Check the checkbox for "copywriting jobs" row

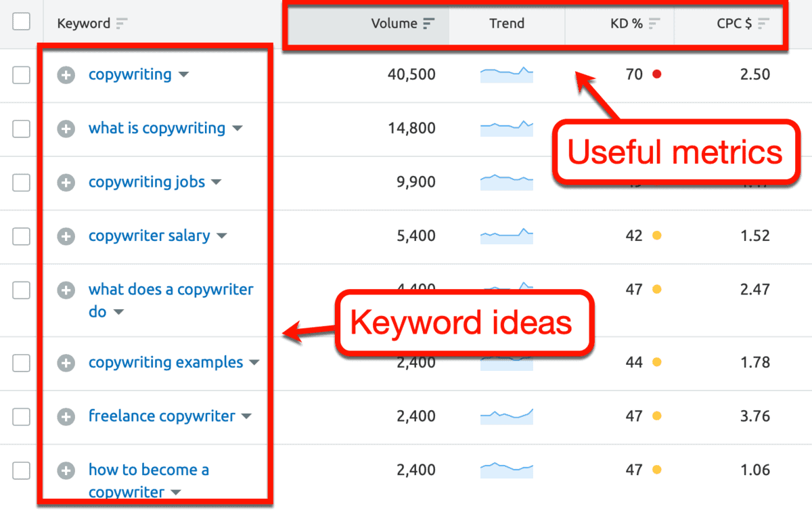click(x=21, y=182)
